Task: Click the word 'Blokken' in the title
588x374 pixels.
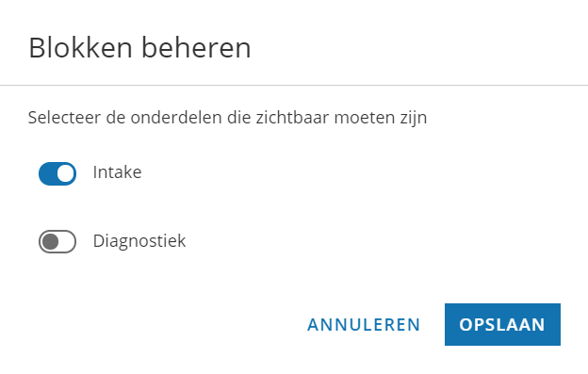Action: point(81,48)
